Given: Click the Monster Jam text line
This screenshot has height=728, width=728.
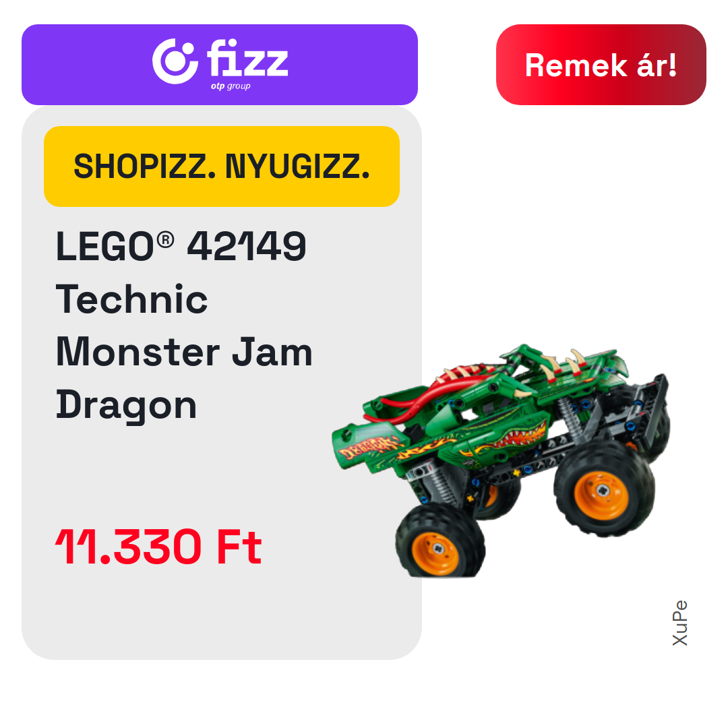Looking at the screenshot, I should [184, 352].
